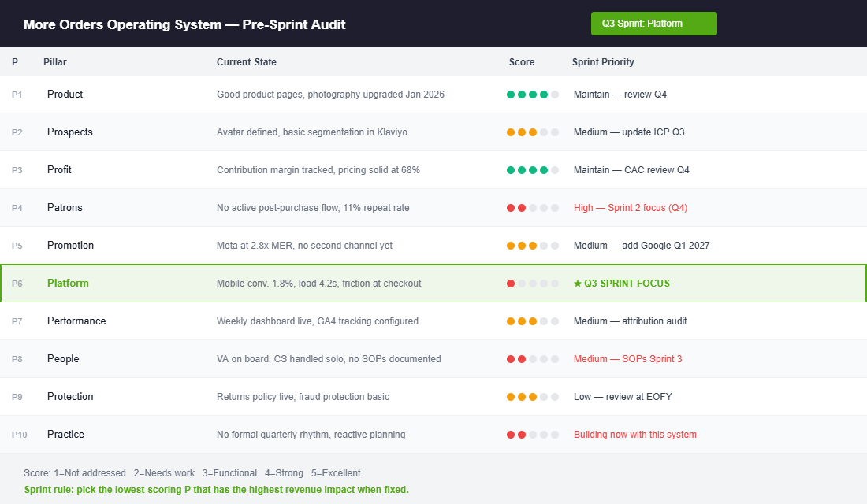Image resolution: width=867 pixels, height=504 pixels.
Task: Click 'Avatar defined, basic segmentation in Klaviyo'
Action: 312,132
